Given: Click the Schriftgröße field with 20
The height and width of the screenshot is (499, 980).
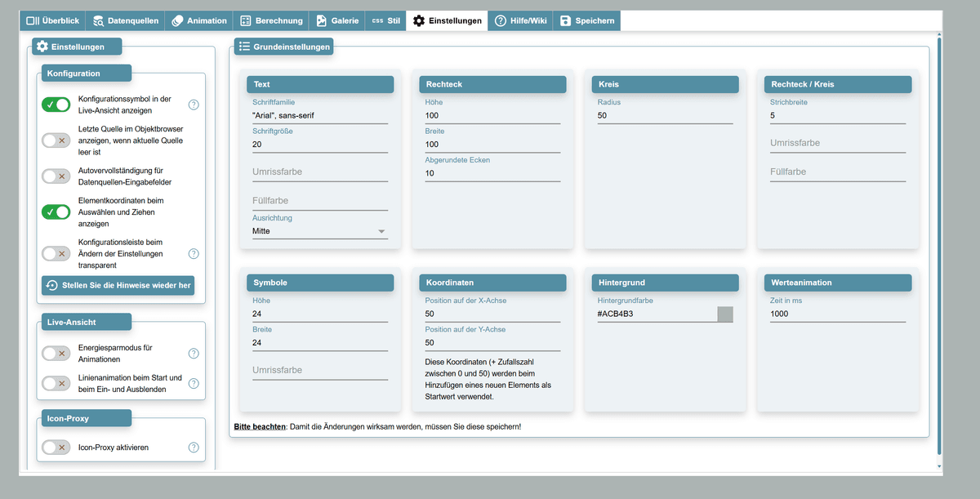Looking at the screenshot, I should pos(320,145).
